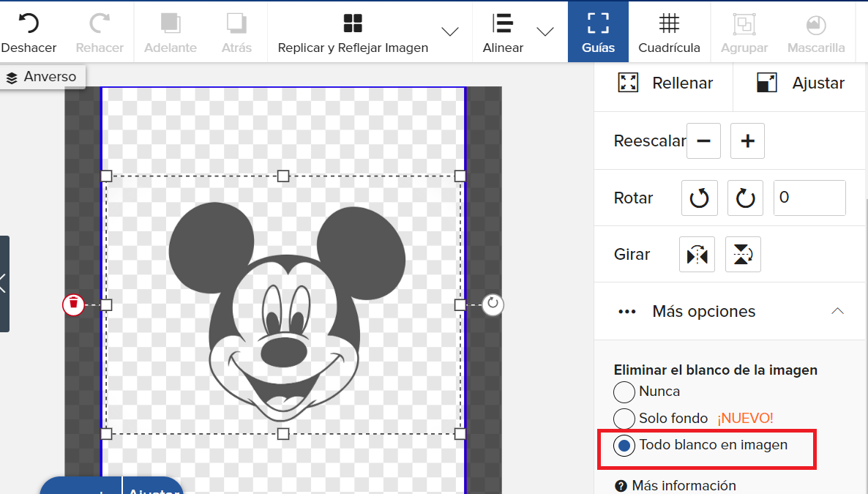Open the Más información help link
Viewport: 868px width, 494px height.
click(676, 486)
